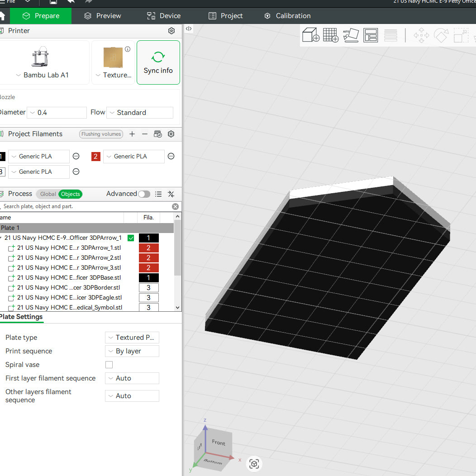Switch to the Preview tab

[103, 16]
